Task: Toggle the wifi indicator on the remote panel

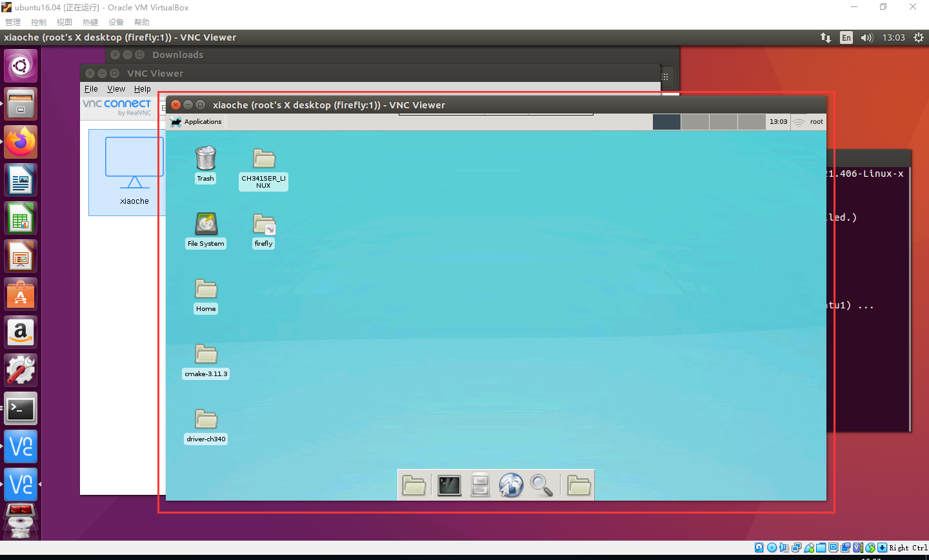Action: click(x=799, y=121)
